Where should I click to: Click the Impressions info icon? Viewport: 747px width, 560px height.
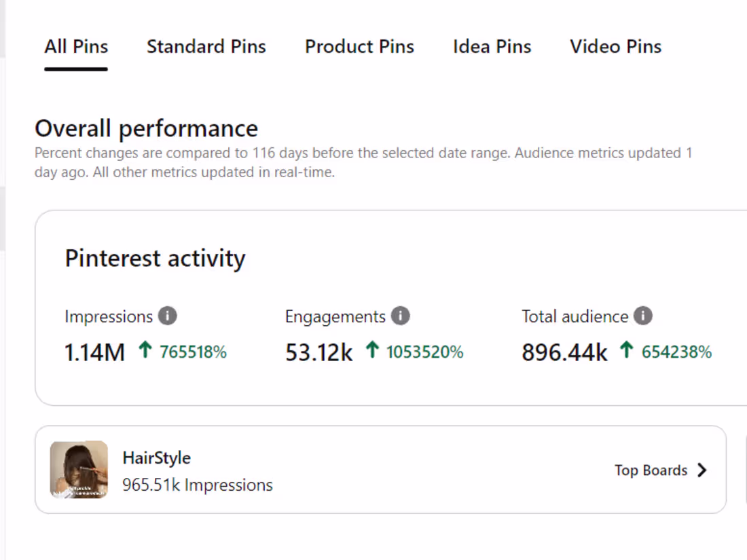pos(168,316)
